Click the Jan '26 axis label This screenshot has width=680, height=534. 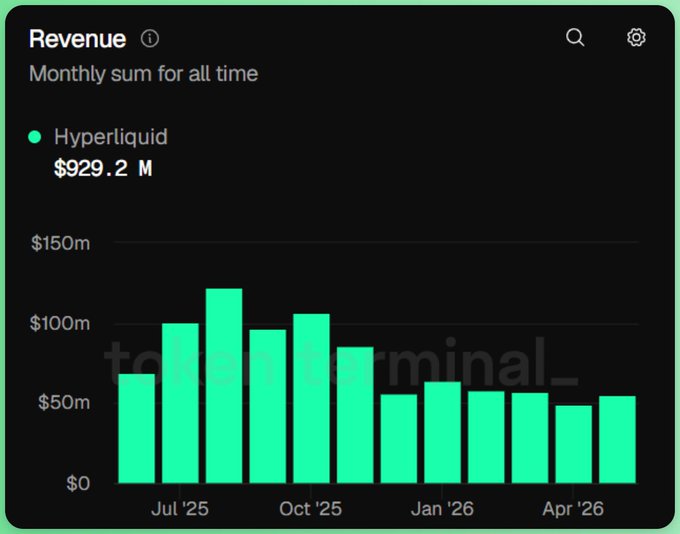(442, 509)
